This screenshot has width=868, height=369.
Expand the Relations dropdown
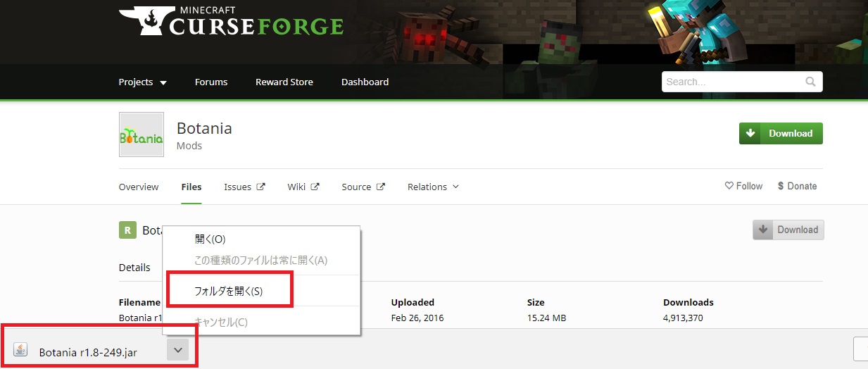pyautogui.click(x=433, y=187)
